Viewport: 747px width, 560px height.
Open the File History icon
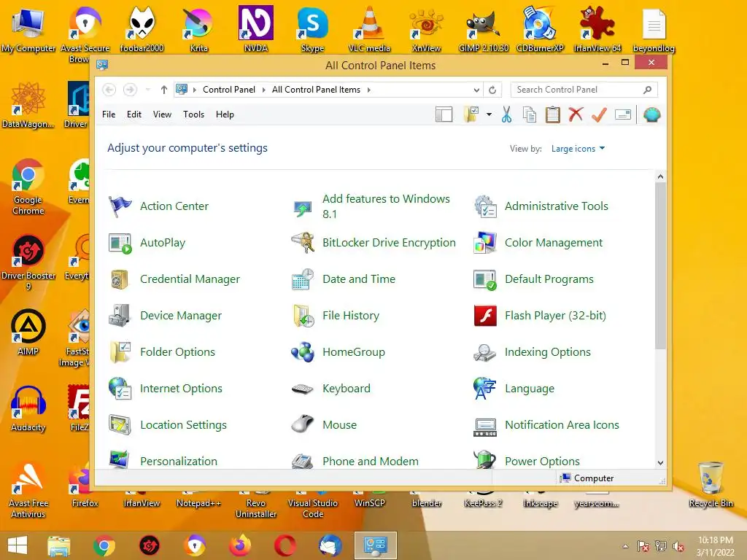[x=303, y=316]
